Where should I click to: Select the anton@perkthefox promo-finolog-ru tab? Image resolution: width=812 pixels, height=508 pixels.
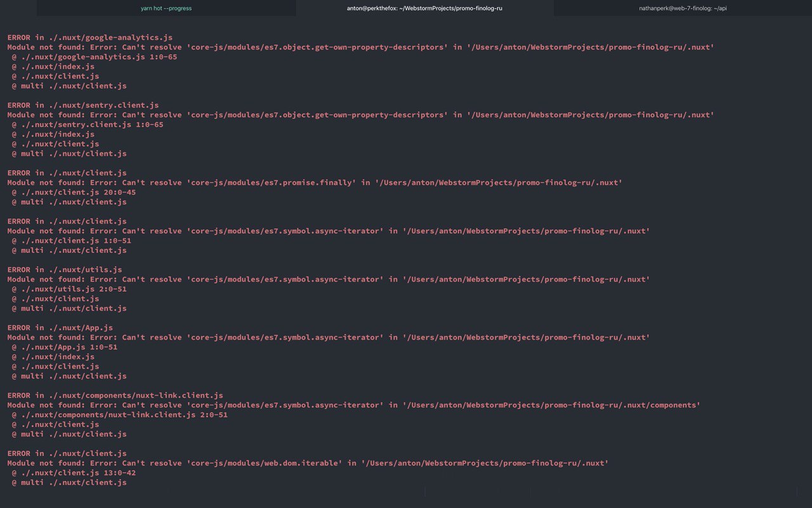424,8
